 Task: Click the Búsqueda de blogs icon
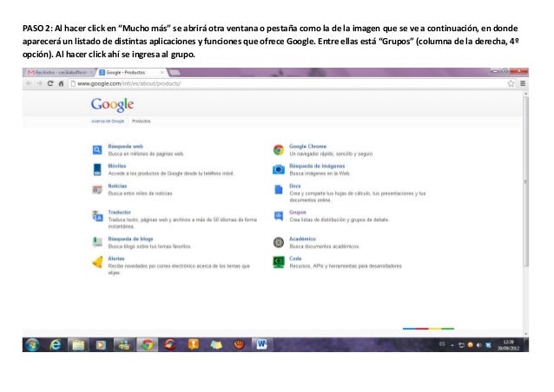click(x=97, y=242)
